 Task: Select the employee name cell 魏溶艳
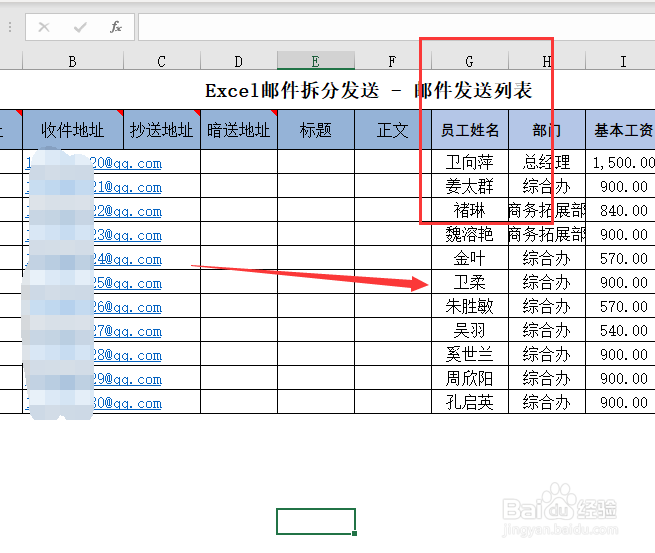pos(470,234)
